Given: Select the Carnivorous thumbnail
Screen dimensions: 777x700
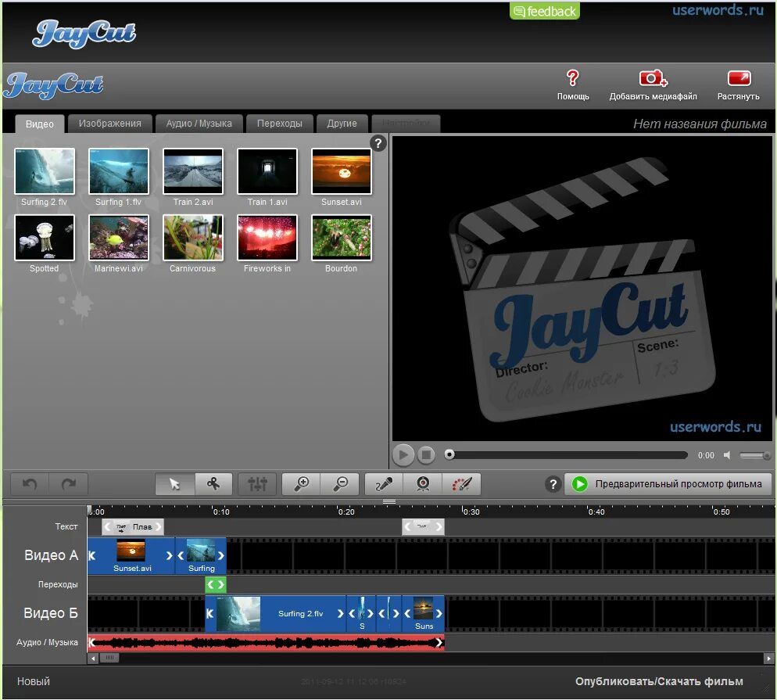Looking at the screenshot, I should point(193,238).
